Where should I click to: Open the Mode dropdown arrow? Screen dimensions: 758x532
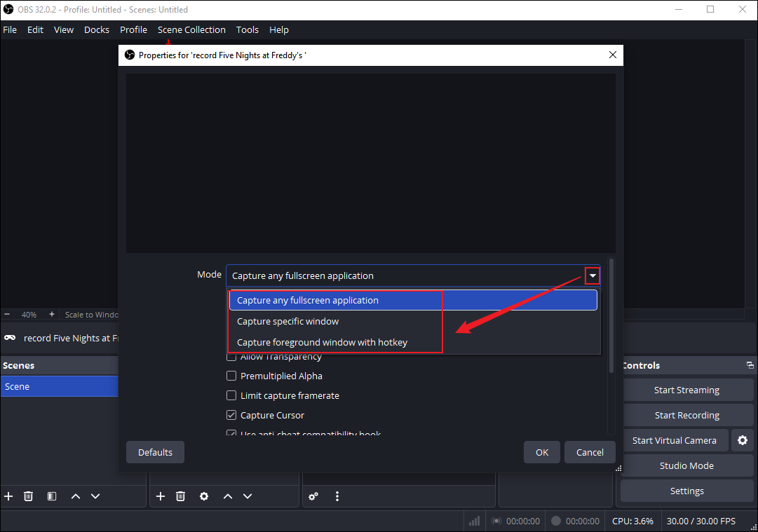pos(593,275)
